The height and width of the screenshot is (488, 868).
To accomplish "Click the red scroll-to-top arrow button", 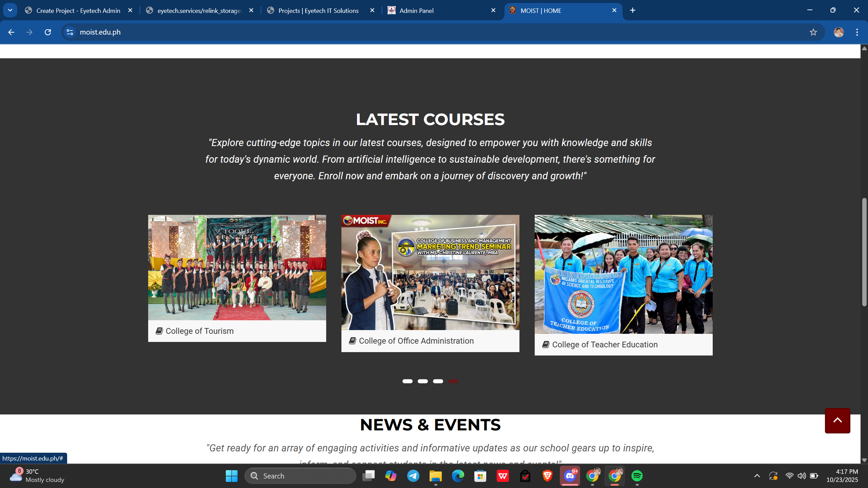I will click(837, 420).
